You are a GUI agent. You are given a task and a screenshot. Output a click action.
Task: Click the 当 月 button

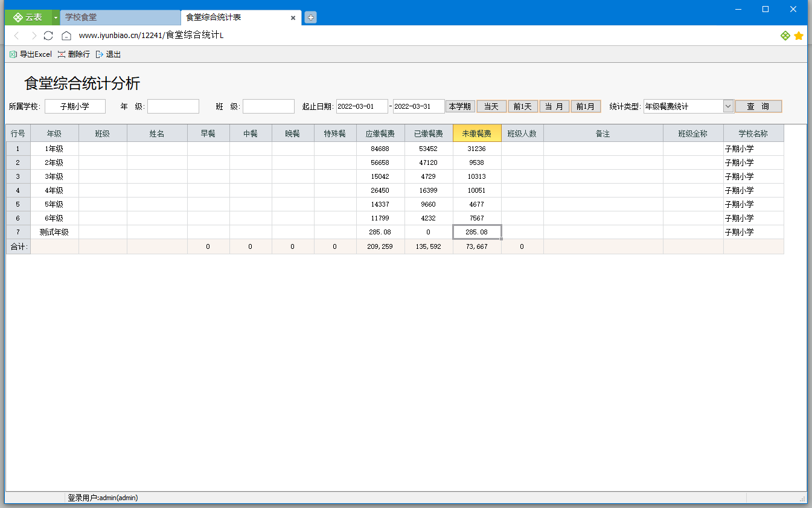click(x=554, y=106)
